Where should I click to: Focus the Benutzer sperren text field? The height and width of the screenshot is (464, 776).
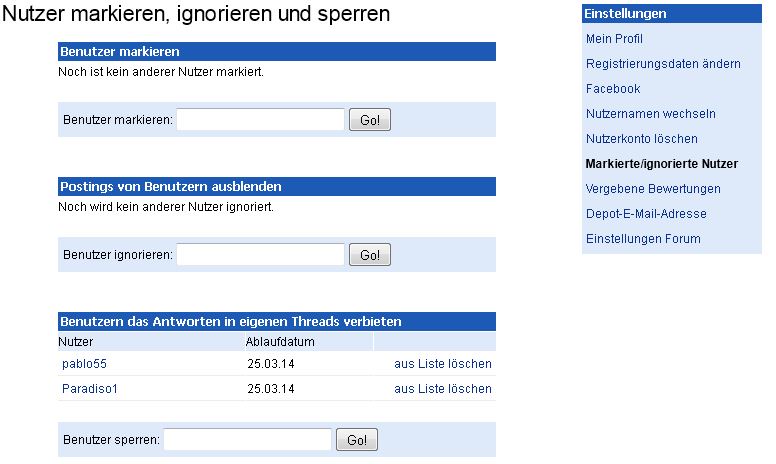click(x=247, y=440)
